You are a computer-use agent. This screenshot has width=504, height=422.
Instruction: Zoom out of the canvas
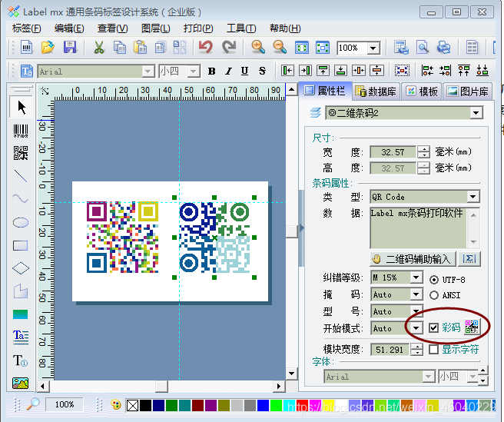click(280, 48)
